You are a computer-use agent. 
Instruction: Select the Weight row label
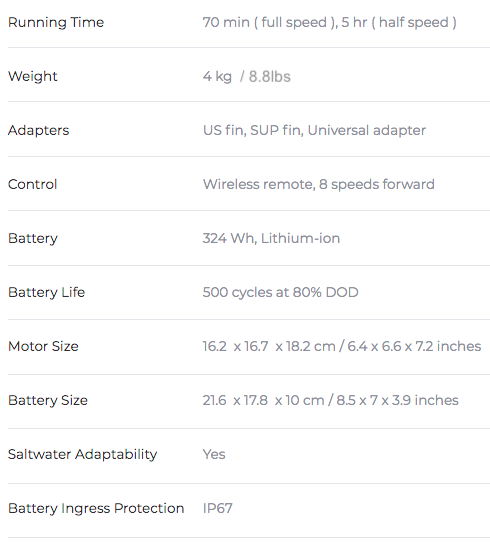33,77
